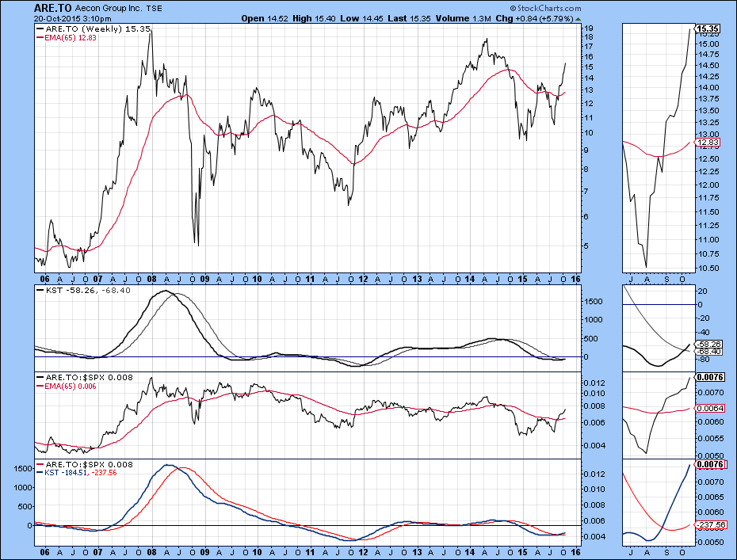Click the EMA(65) 0.006 relative strength legend
The height and width of the screenshot is (560, 737).
[67, 387]
